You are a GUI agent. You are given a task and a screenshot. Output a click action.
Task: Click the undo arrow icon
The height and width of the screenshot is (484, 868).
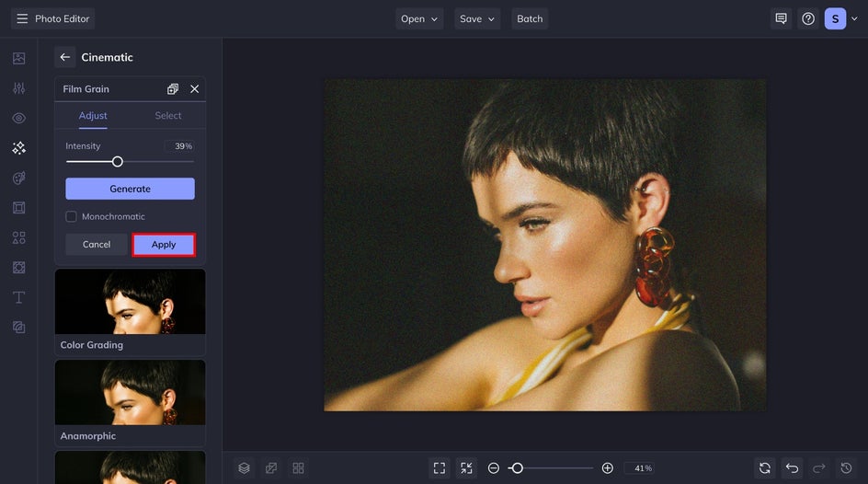pyautogui.click(x=792, y=468)
